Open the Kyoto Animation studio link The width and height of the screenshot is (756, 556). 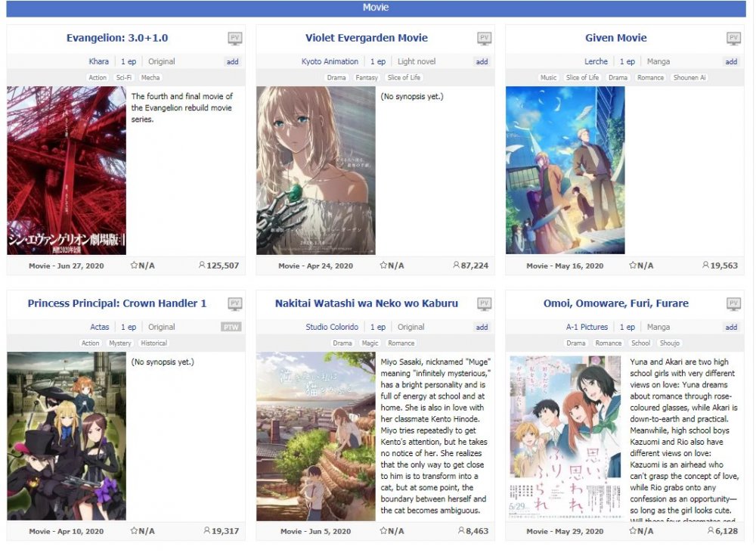(330, 61)
